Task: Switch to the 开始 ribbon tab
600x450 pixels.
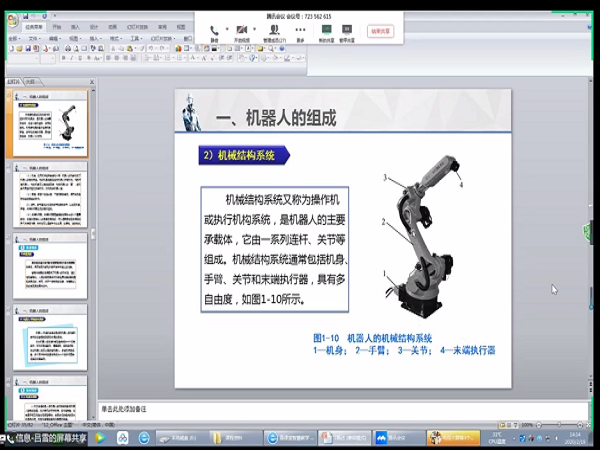Action: (57, 27)
